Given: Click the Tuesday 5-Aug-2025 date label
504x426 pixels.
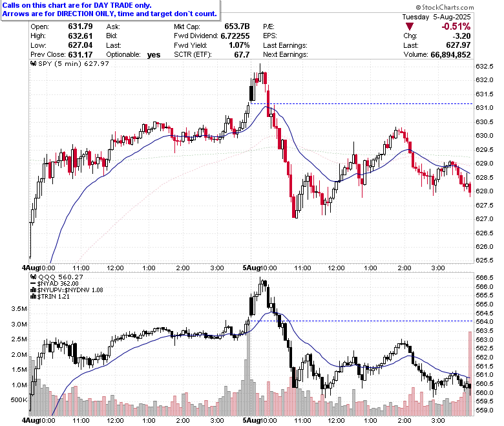Looking at the screenshot, I should (436, 17).
